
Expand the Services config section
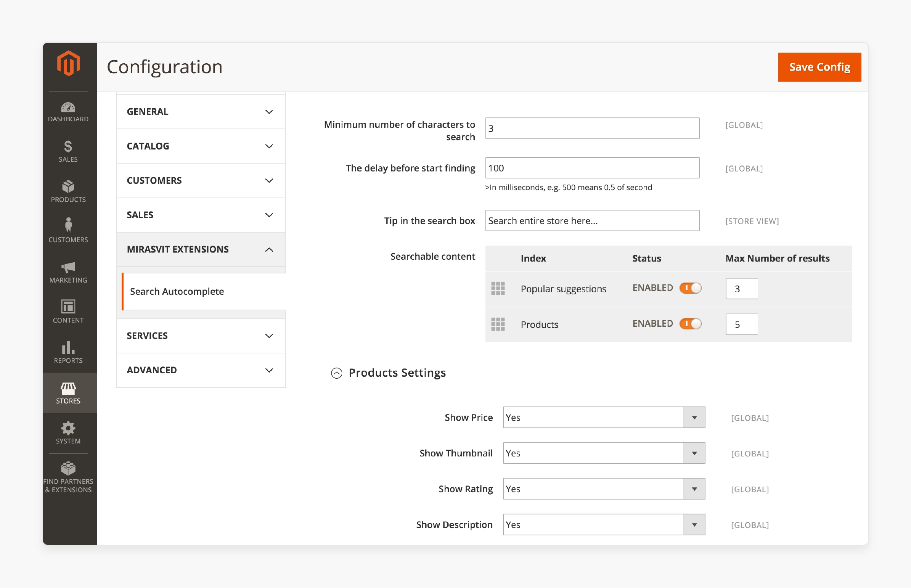(x=201, y=336)
